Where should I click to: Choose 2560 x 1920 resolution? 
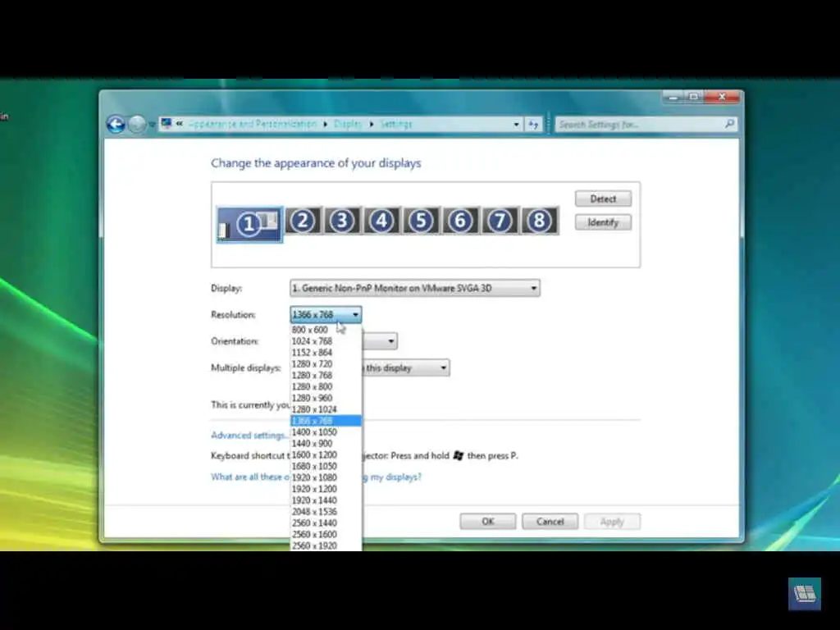click(326, 546)
